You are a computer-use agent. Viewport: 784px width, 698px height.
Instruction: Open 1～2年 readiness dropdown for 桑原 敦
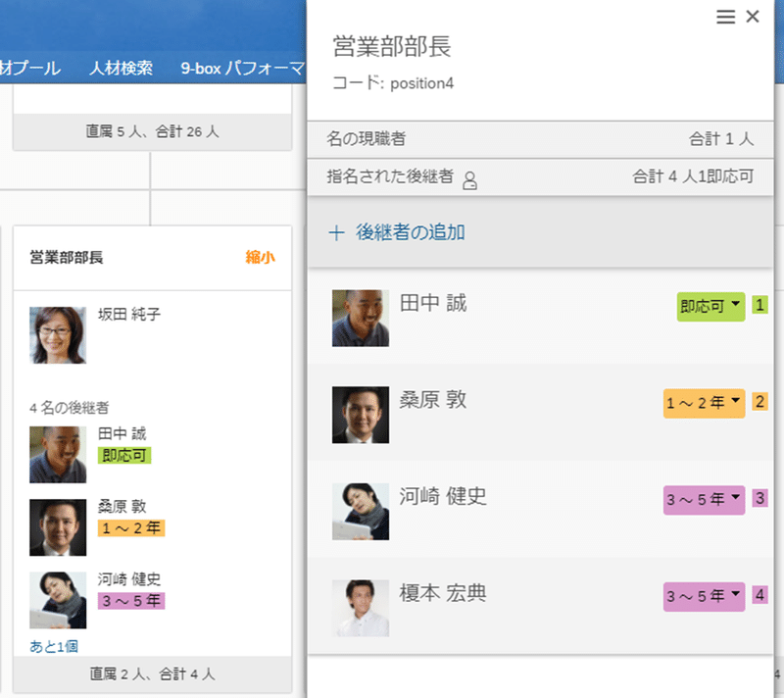[x=704, y=403]
